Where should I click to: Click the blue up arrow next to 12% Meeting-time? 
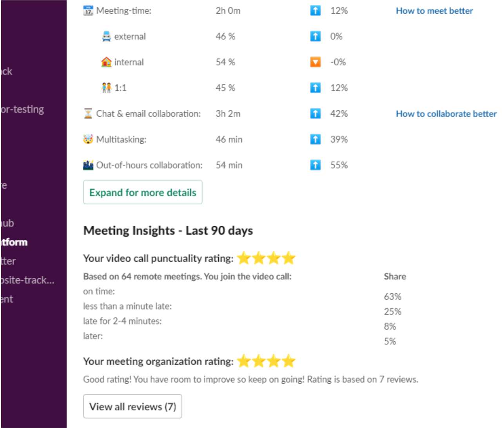(316, 11)
